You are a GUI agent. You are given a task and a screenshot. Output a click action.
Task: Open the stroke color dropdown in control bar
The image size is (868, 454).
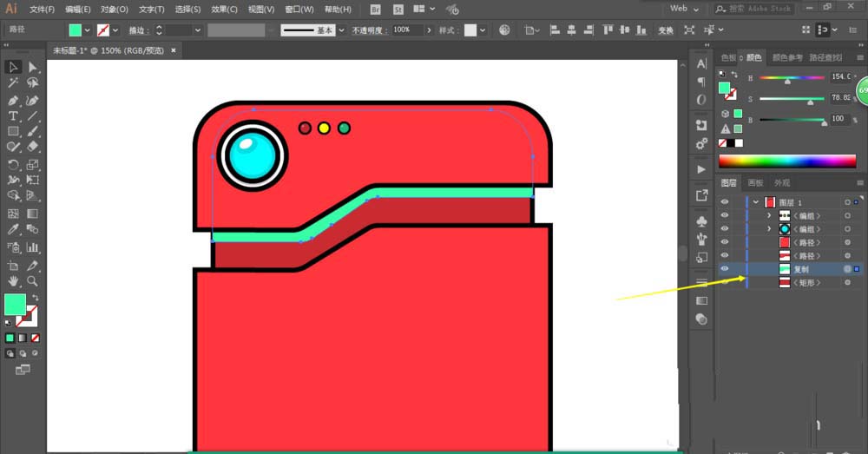115,30
